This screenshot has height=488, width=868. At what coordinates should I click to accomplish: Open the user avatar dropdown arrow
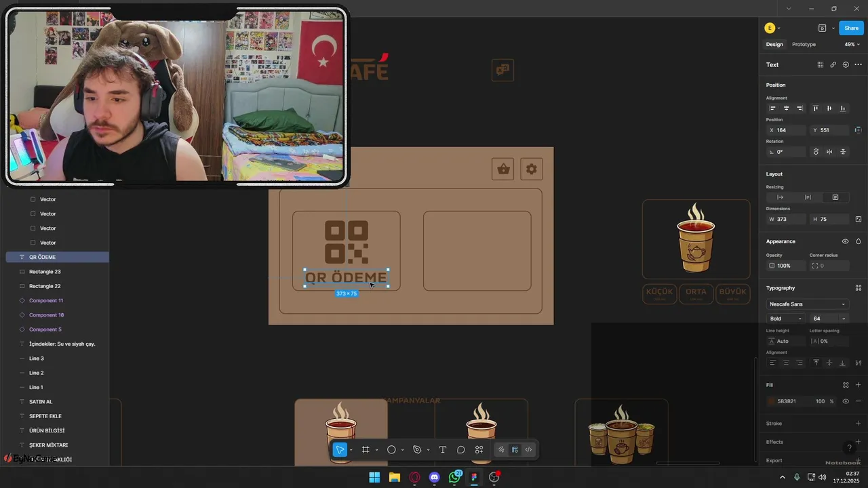(779, 28)
